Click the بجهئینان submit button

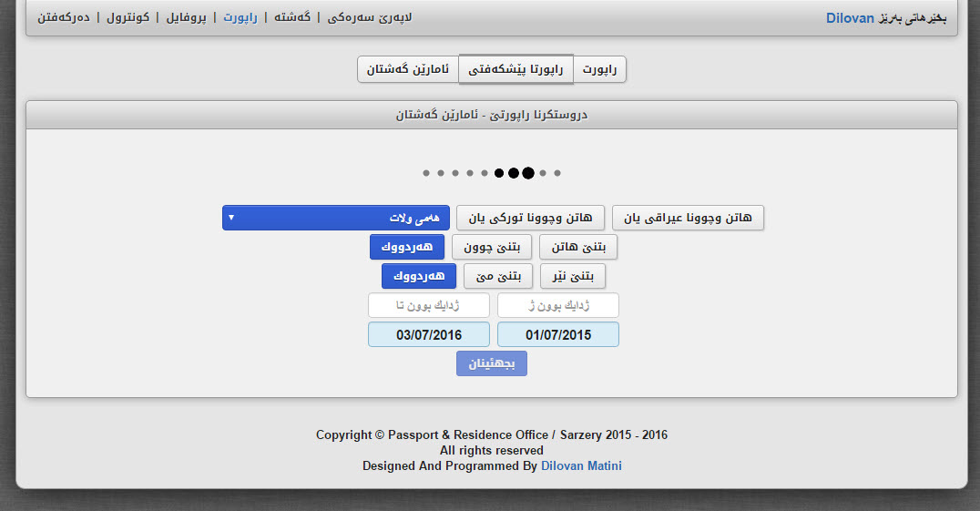coord(492,363)
